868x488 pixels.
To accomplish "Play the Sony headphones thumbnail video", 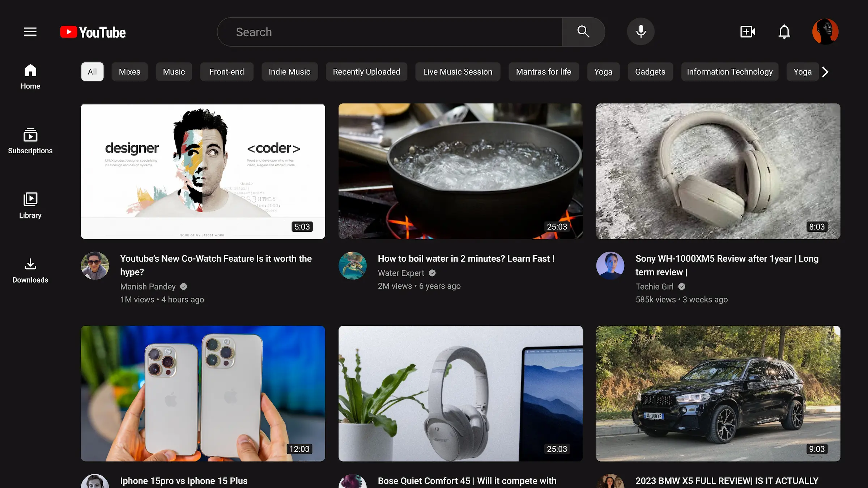I will pyautogui.click(x=718, y=171).
